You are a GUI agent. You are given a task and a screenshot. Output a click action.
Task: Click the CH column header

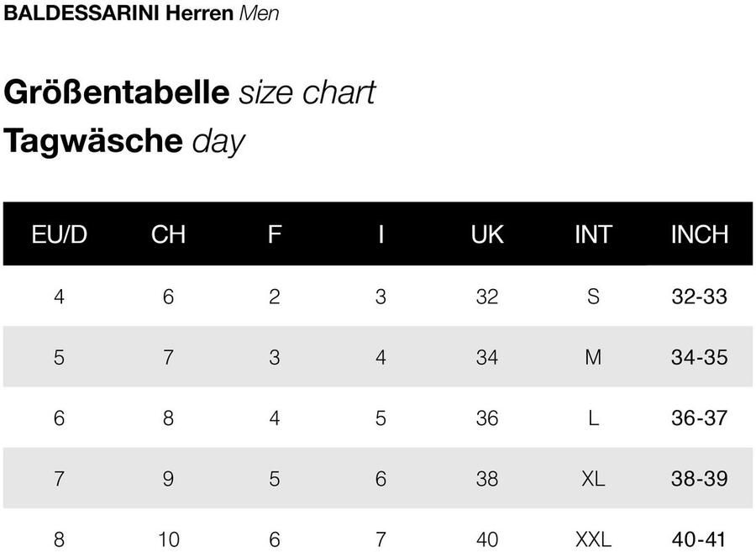click(168, 234)
